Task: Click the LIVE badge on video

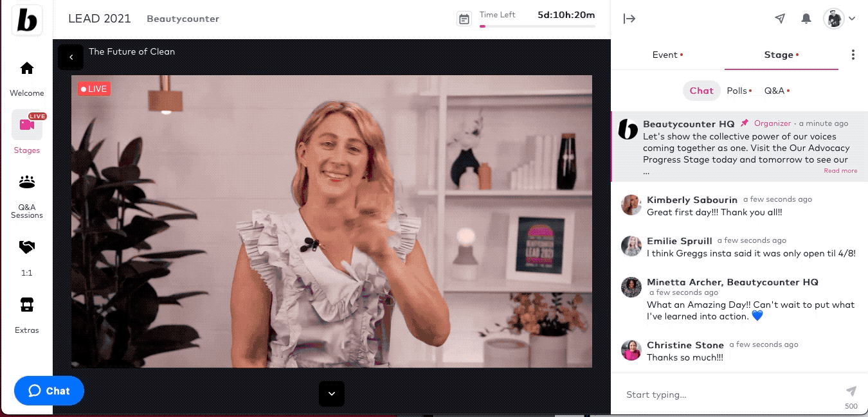Action: coord(94,89)
